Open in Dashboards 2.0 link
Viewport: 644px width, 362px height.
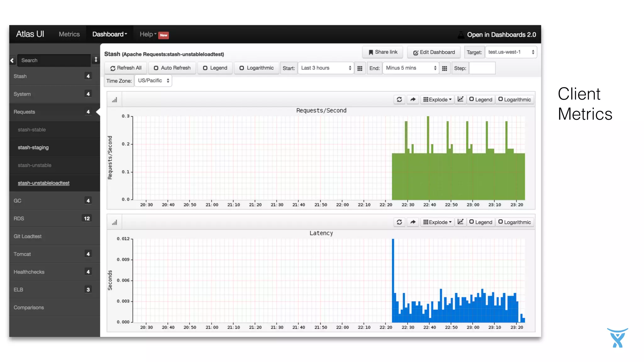501,35
